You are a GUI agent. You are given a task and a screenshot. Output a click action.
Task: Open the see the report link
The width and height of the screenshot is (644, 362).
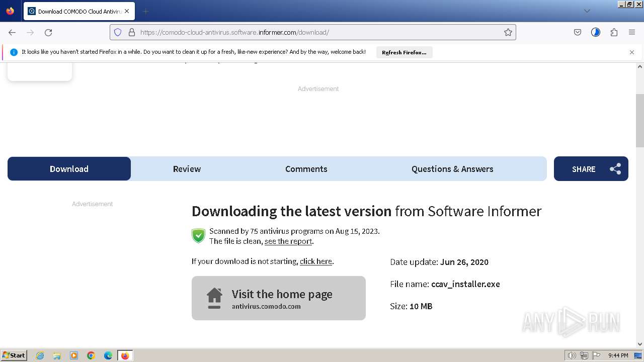pyautogui.click(x=288, y=241)
